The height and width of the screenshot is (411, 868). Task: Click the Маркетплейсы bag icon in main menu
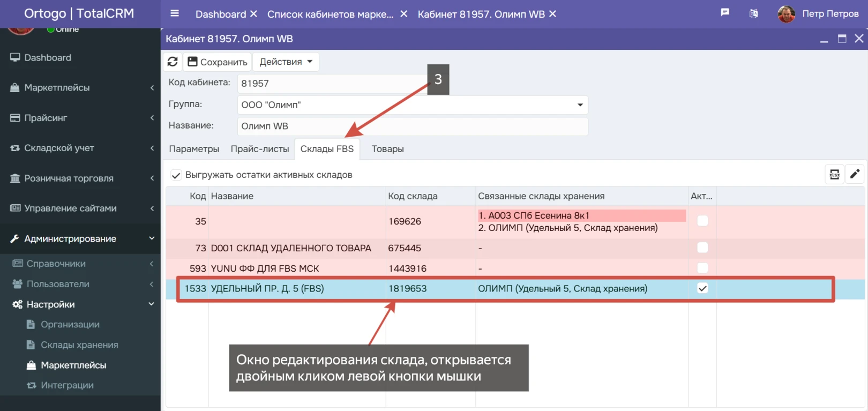click(15, 87)
